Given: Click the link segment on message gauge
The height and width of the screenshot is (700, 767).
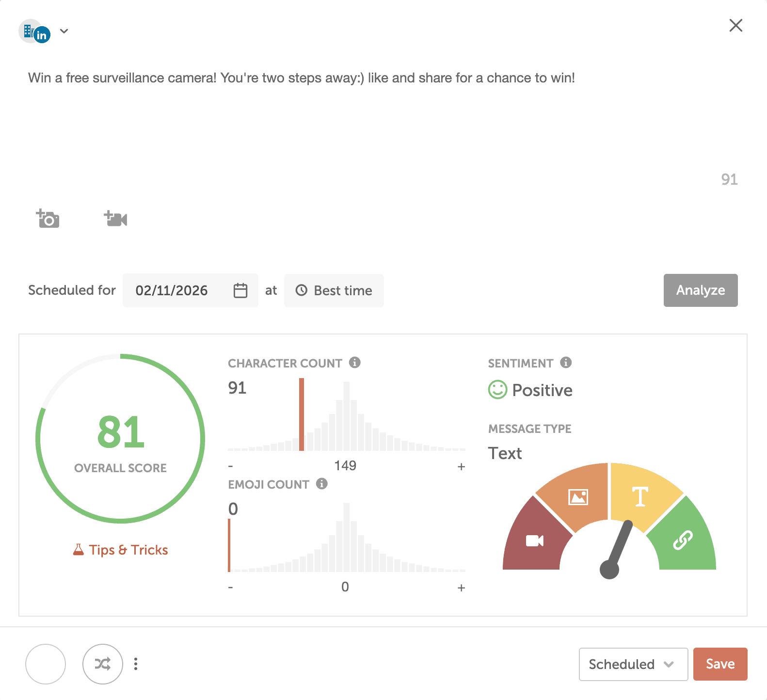Looking at the screenshot, I should 684,539.
